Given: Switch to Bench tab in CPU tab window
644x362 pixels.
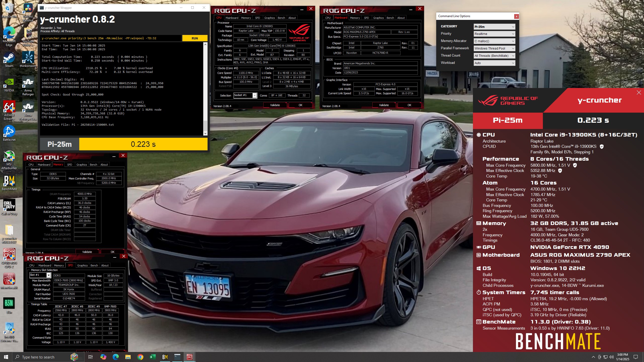Looking at the screenshot, I should tap(281, 18).
